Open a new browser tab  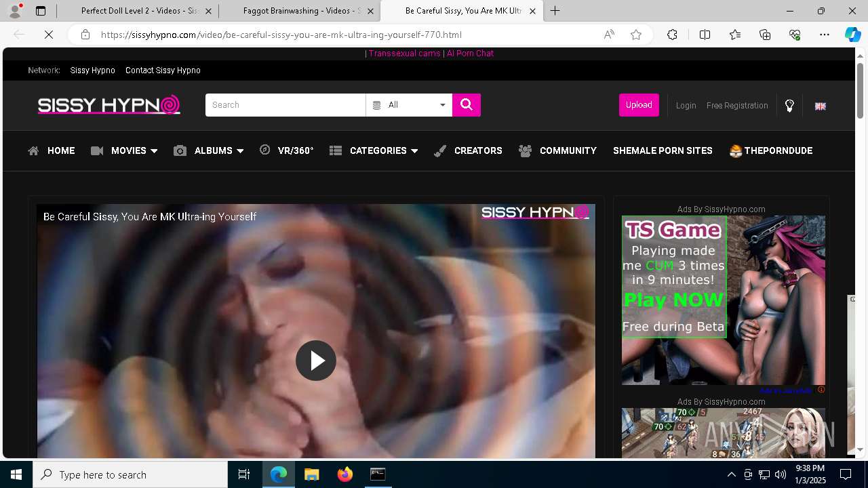[x=555, y=10]
